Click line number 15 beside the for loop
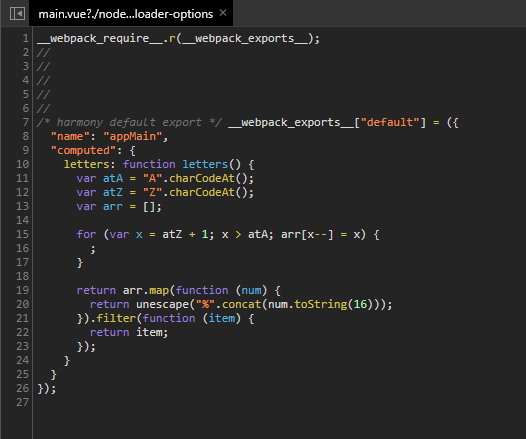Image resolution: width=526 pixels, height=439 pixels. [x=23, y=234]
